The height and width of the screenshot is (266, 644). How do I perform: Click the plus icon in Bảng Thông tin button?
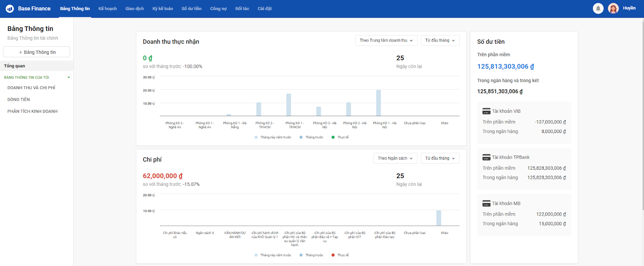(21, 52)
